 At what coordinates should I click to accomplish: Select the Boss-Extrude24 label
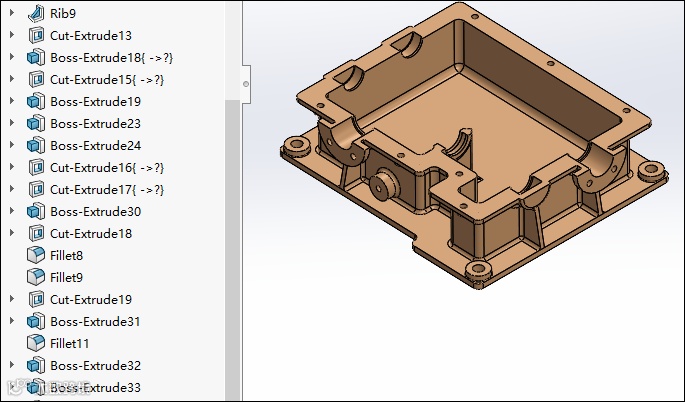pyautogui.click(x=95, y=146)
